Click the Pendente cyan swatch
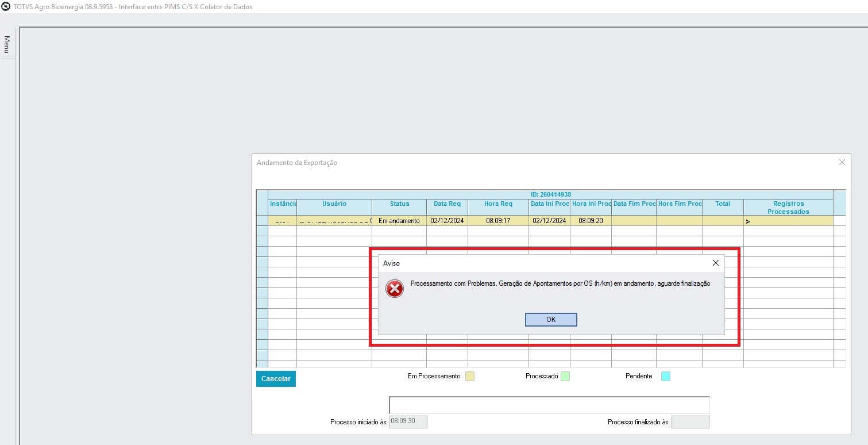Viewport: 868px width, 445px height. point(666,377)
